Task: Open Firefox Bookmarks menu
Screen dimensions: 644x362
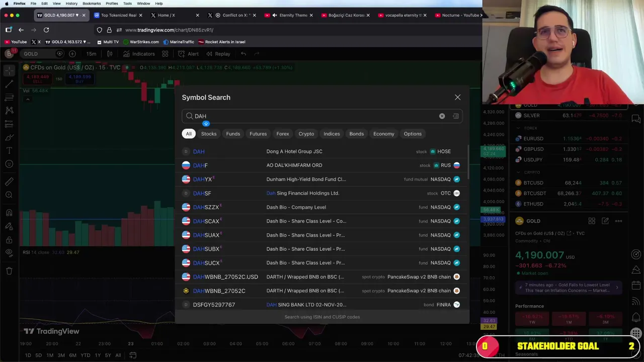Action: point(92,4)
